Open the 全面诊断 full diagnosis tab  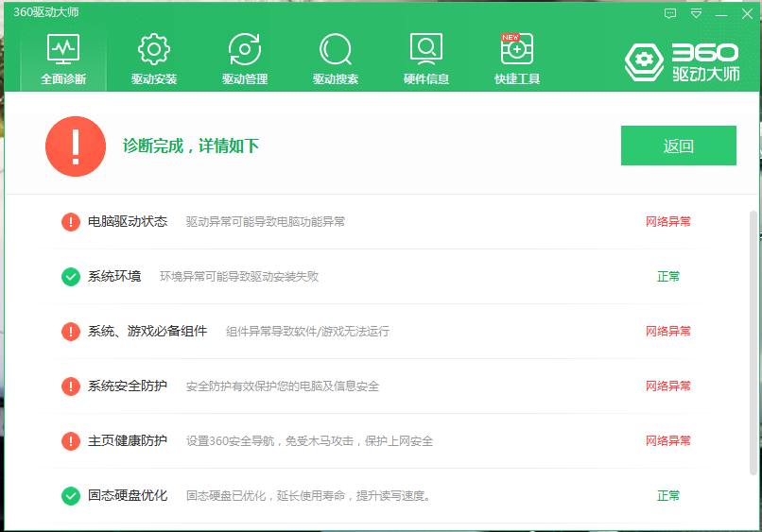click(63, 60)
